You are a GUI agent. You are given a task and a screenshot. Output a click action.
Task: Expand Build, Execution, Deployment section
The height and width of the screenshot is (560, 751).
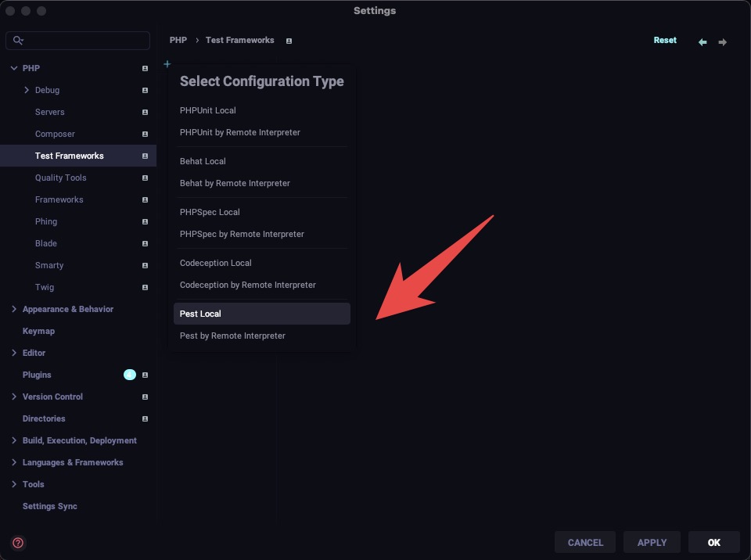[14, 440]
